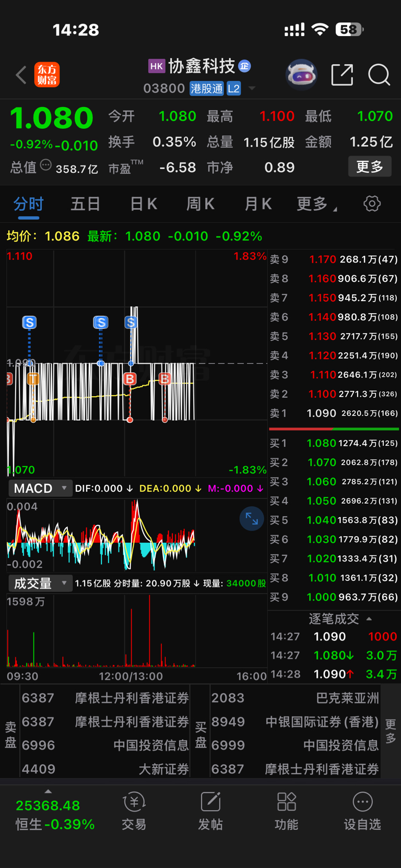Viewport: 401px width, 868px height.
Task: Open chart settings gear icon
Action: 372,204
